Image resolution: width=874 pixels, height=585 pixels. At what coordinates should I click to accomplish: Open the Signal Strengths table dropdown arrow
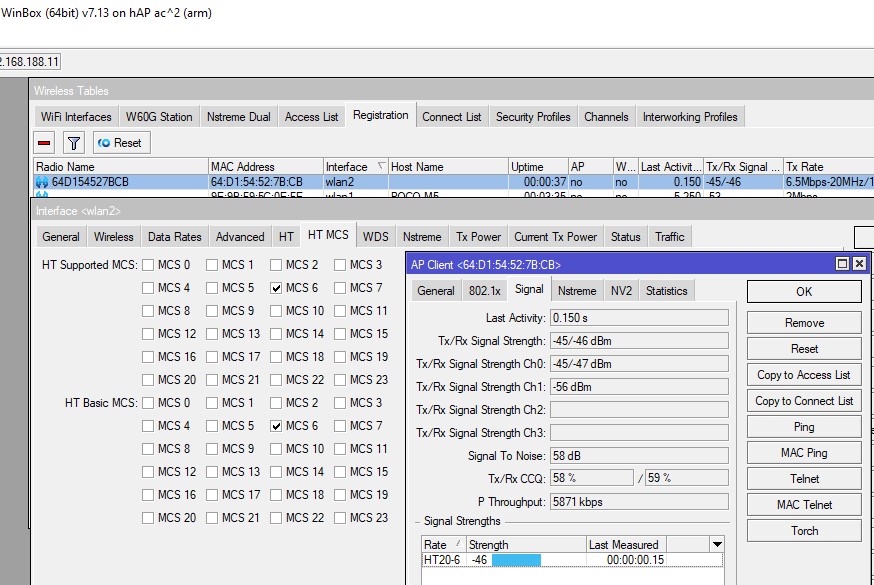[717, 545]
